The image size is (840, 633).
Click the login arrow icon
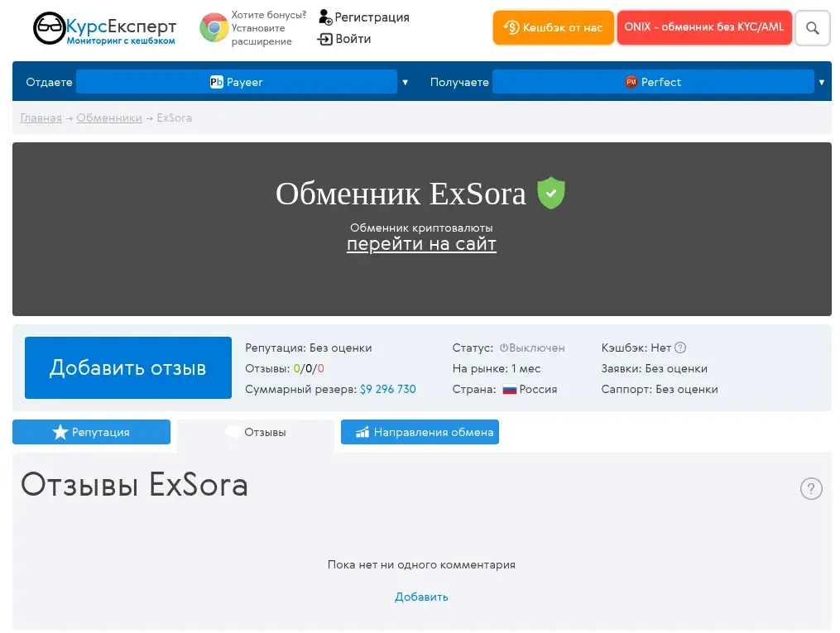coord(325,39)
